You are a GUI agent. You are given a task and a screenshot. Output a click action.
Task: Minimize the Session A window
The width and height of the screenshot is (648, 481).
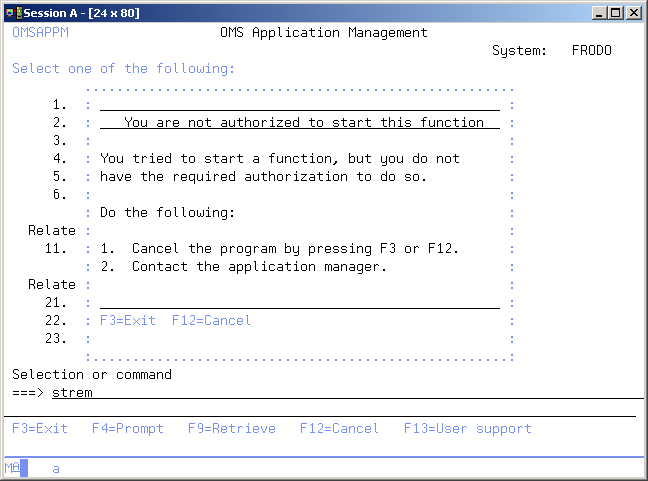tap(599, 12)
